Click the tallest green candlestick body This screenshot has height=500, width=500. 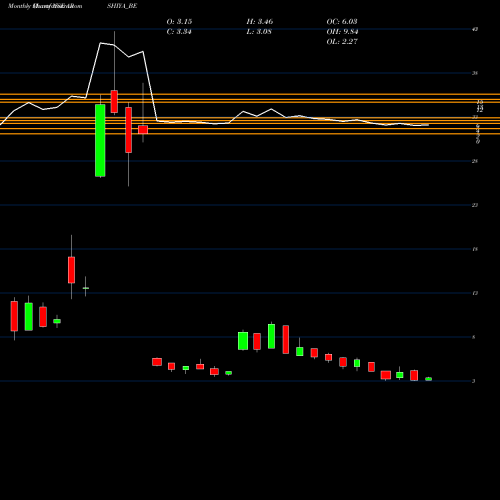pos(100,140)
